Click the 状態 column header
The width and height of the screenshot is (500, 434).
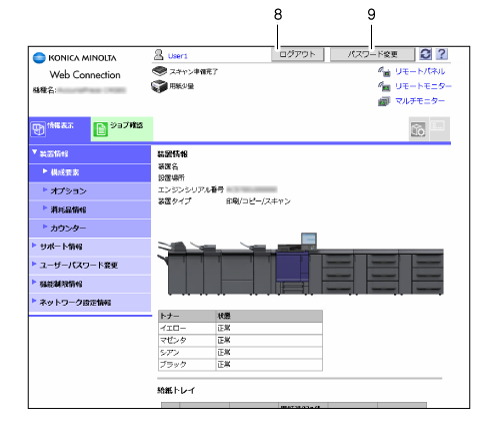click(x=269, y=316)
